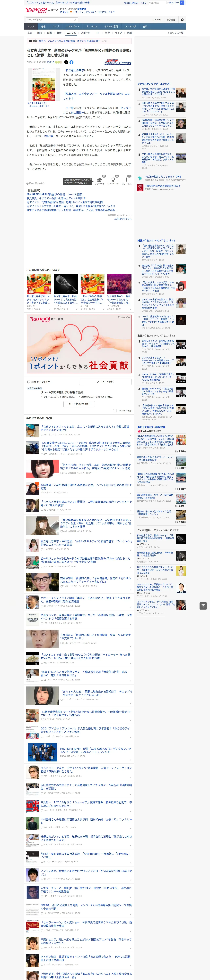Open the Sponichi Annex publisher logo
The image size is (210, 980).
pos(117,62)
